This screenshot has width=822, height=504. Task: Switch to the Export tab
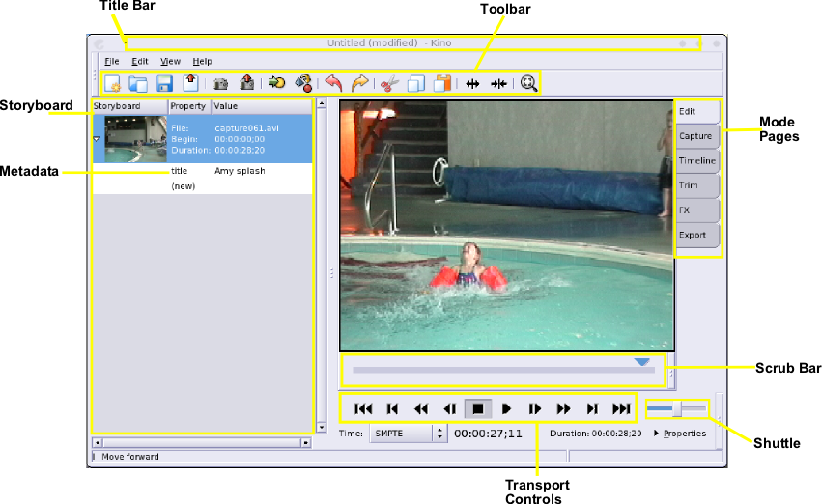click(693, 236)
